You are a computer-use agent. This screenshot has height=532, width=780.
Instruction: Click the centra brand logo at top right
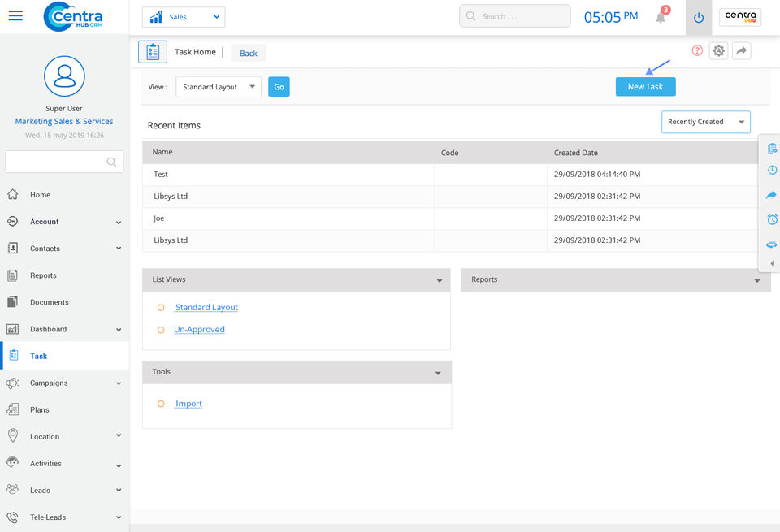(x=740, y=17)
